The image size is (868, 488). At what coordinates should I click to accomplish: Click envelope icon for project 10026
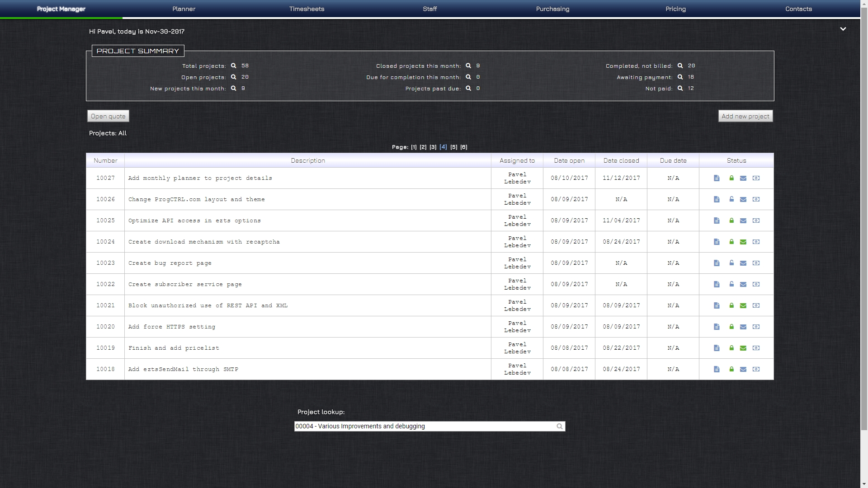click(743, 199)
